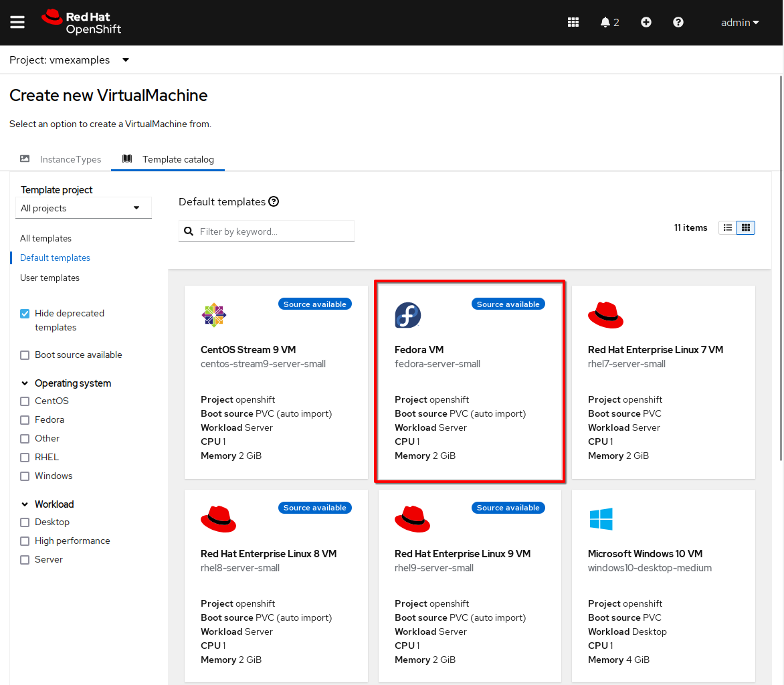Collapse the Operating system filter section
Image resolution: width=784 pixels, height=685 pixels.
coord(66,383)
